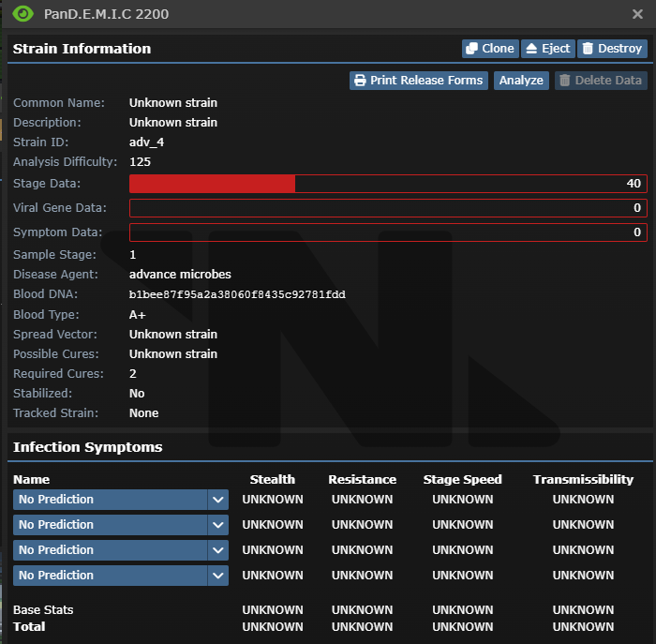Click the Resistance column header
The width and height of the screenshot is (656, 644).
coord(362,479)
